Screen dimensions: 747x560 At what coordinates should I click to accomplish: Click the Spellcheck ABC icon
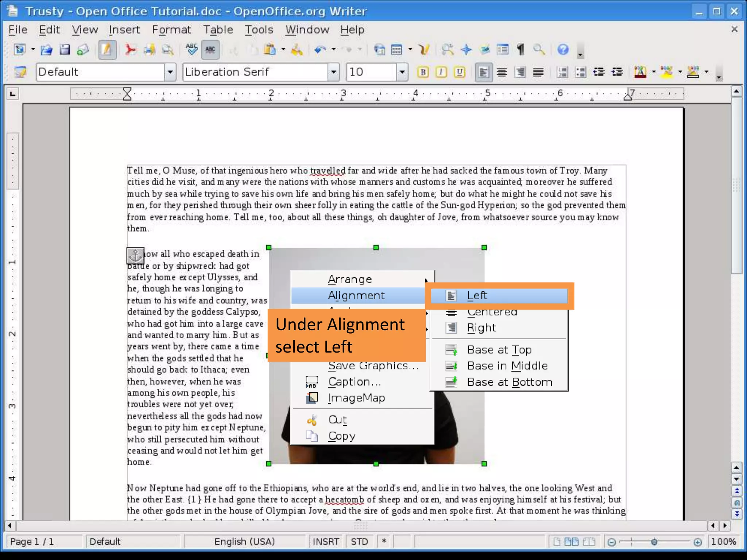point(191,50)
